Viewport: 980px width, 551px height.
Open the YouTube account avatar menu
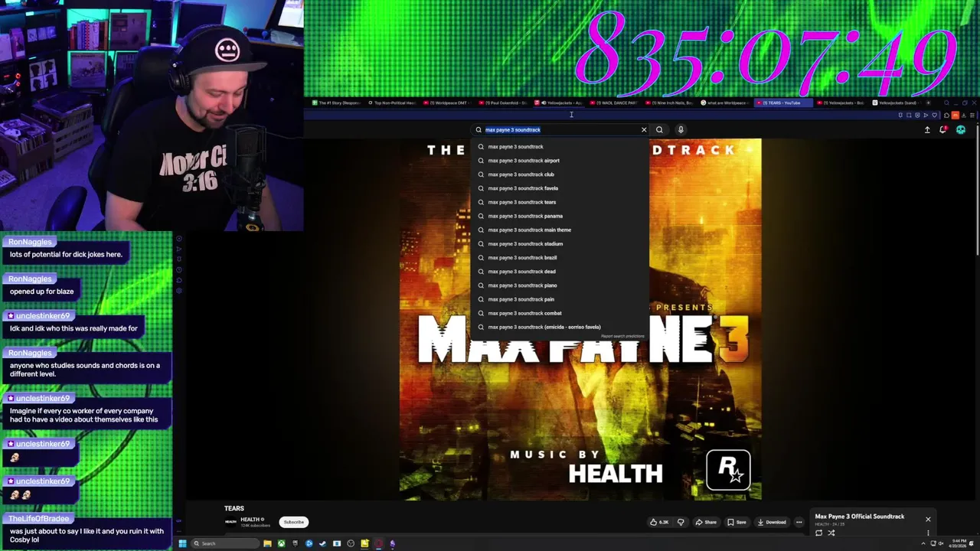click(961, 130)
